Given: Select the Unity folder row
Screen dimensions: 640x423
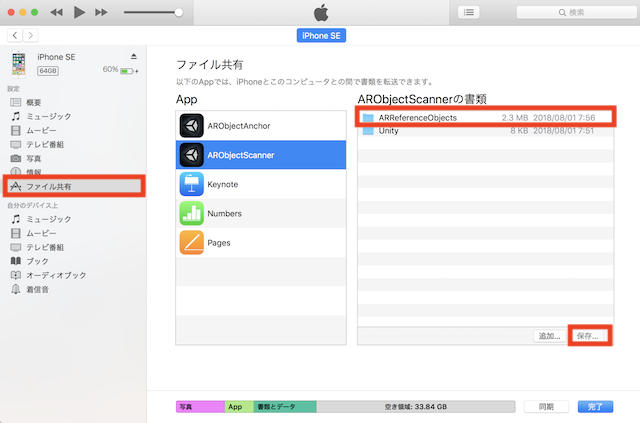Looking at the screenshot, I should 485,131.
